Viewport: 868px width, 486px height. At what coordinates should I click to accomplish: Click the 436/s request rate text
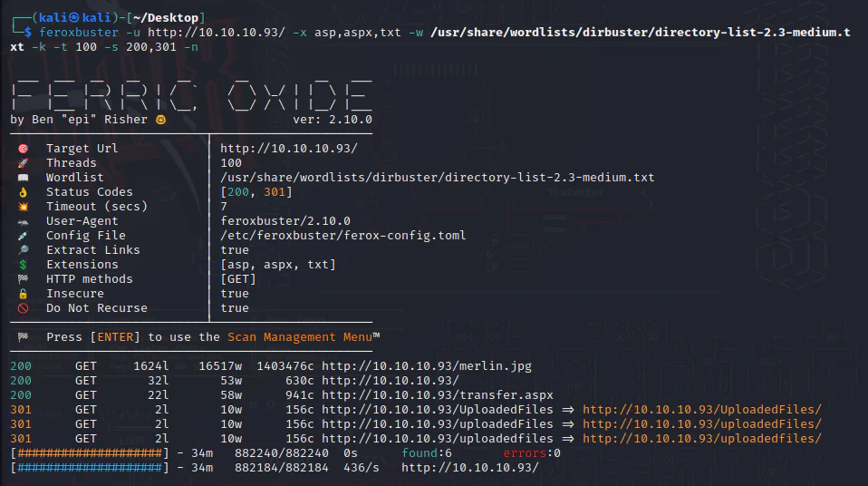[362, 468]
